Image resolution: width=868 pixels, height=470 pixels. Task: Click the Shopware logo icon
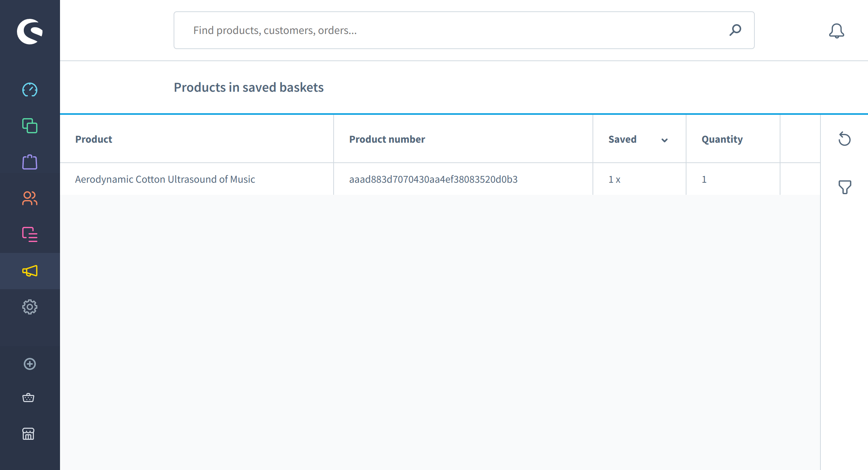pos(30,31)
